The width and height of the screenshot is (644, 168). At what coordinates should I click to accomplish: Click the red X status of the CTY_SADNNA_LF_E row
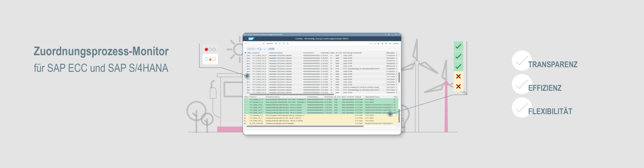[245, 116]
